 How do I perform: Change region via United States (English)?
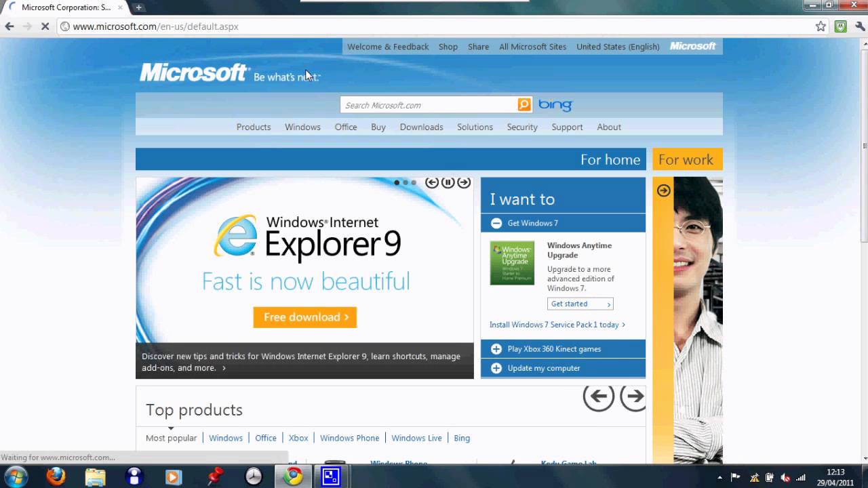click(618, 47)
